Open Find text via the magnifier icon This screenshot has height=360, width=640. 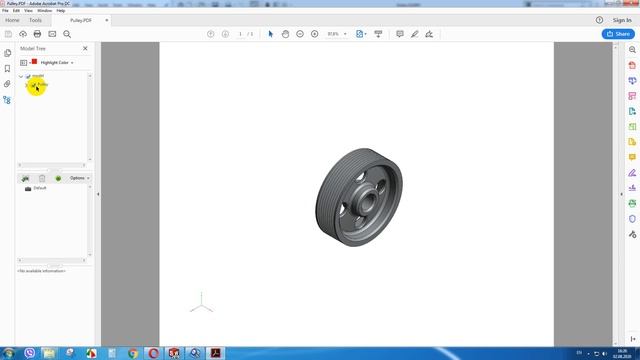(x=67, y=34)
